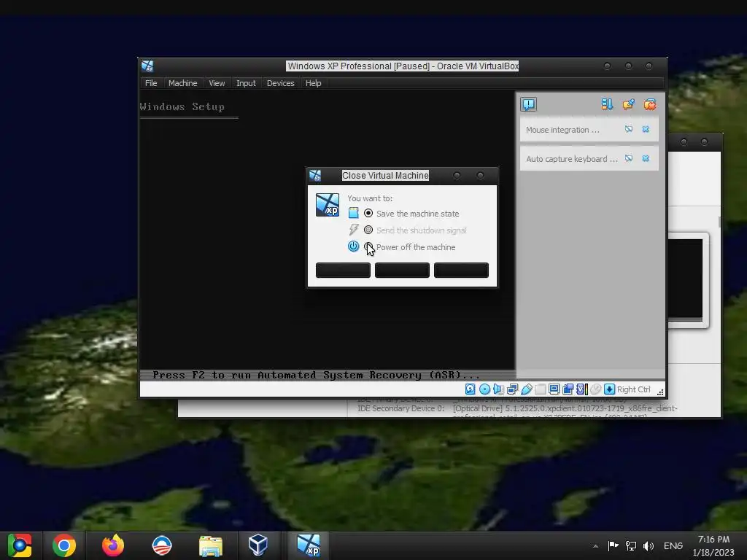The image size is (747, 560).
Task: Dismiss the 'Mouse integration' notification
Action: click(x=646, y=129)
